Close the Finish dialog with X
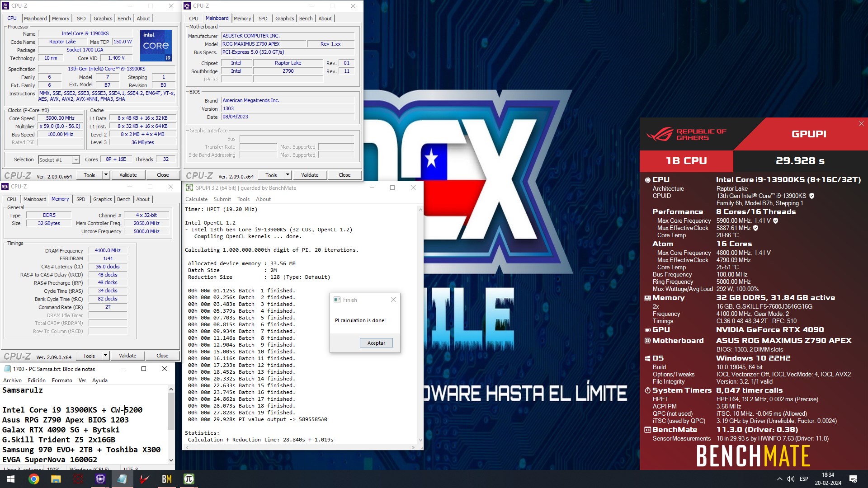868x488 pixels. pyautogui.click(x=393, y=300)
